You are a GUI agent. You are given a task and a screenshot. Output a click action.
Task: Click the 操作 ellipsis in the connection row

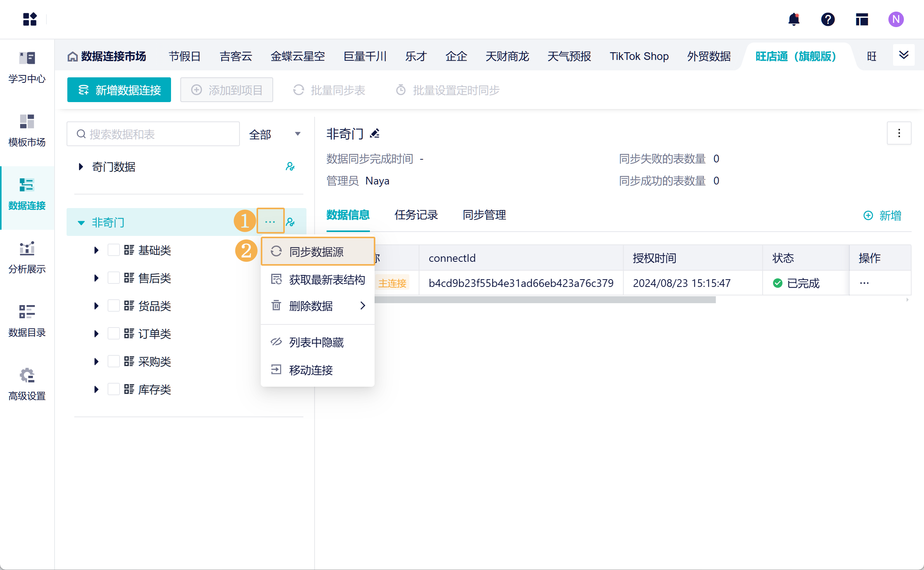point(864,283)
